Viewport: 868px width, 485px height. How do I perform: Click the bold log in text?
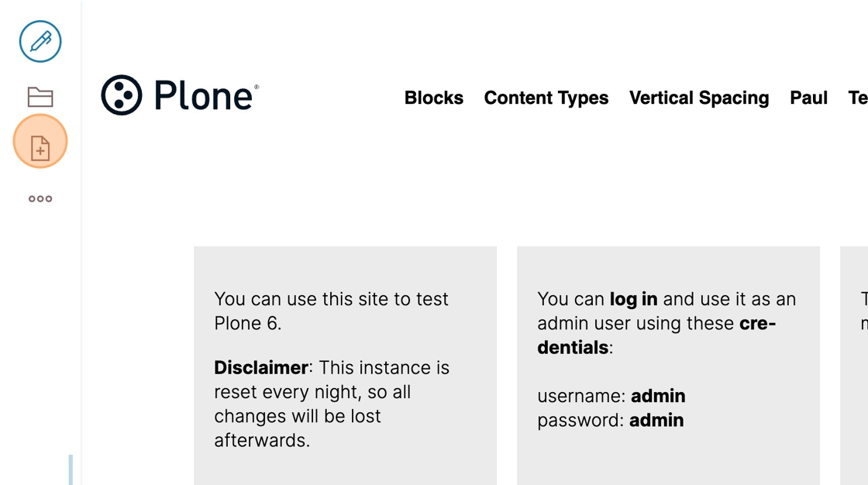pyautogui.click(x=633, y=299)
